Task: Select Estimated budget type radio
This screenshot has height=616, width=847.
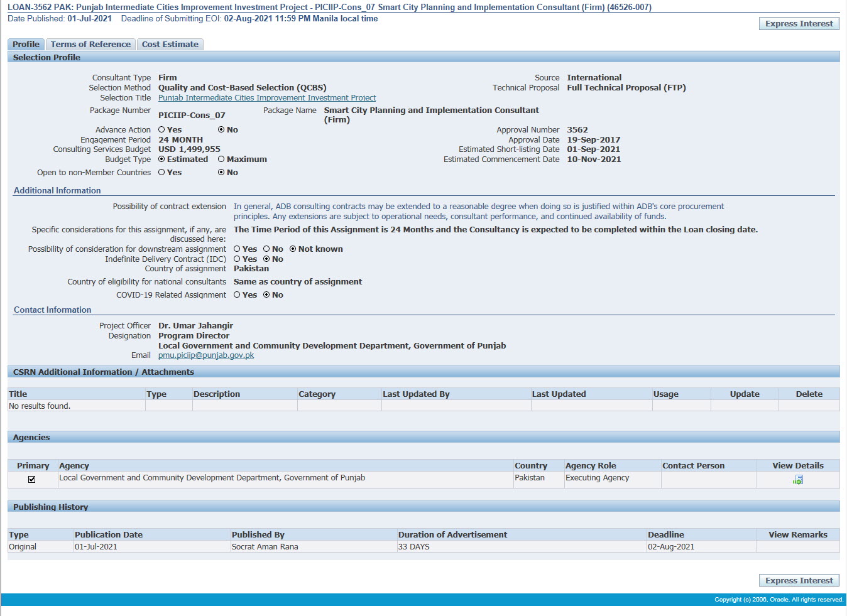Action: [161, 159]
